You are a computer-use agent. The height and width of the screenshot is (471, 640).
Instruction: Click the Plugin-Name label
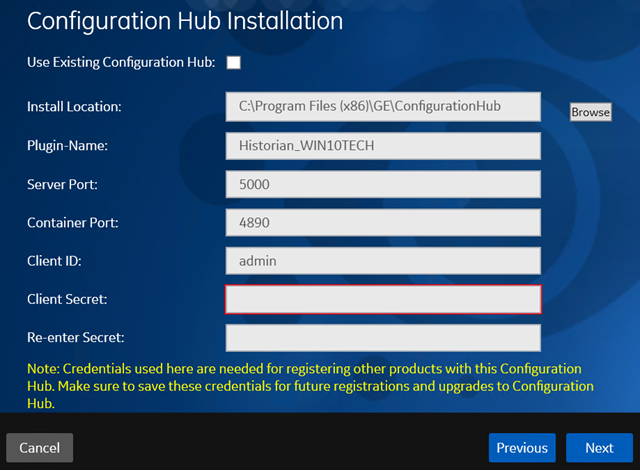coord(67,146)
